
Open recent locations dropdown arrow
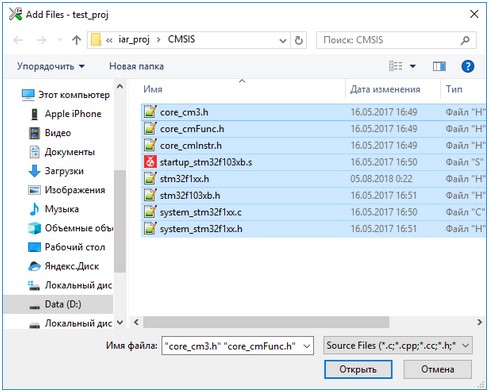[60, 40]
